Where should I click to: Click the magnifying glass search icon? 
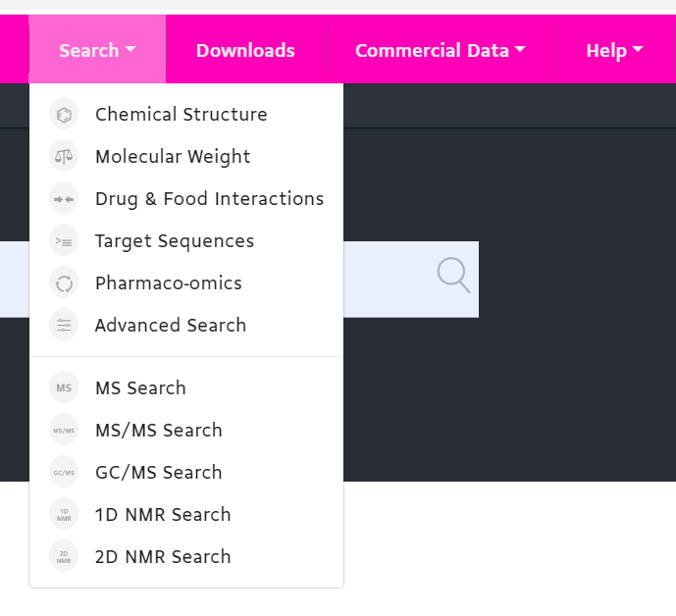pos(452,276)
